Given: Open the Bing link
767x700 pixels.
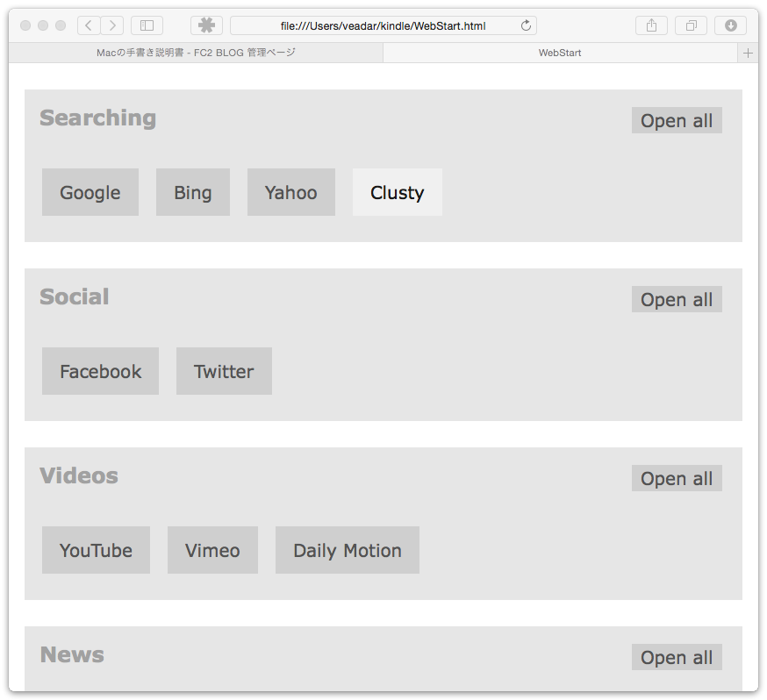Looking at the screenshot, I should (193, 192).
